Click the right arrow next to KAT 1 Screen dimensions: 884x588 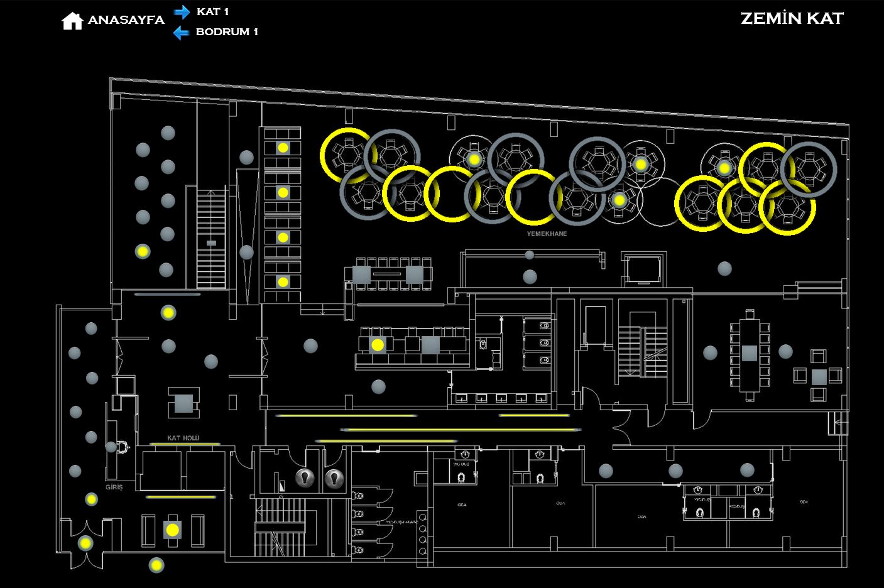tap(182, 11)
